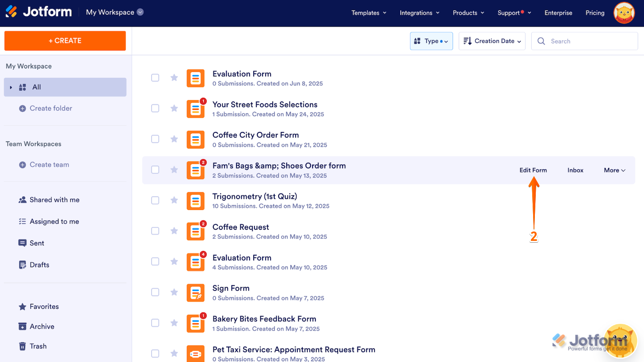Open the My Workspace dropdown chevron

point(140,13)
